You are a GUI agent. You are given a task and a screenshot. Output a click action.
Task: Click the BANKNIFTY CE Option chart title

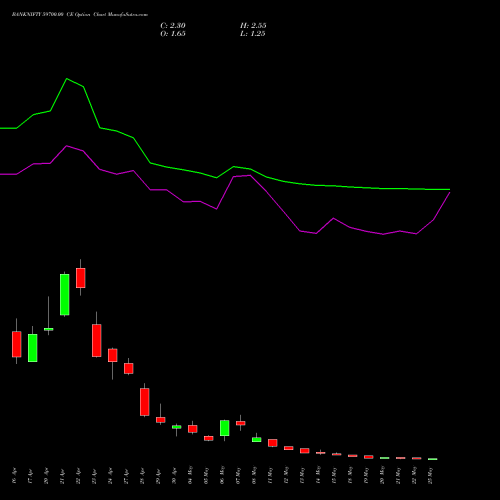pos(80,15)
